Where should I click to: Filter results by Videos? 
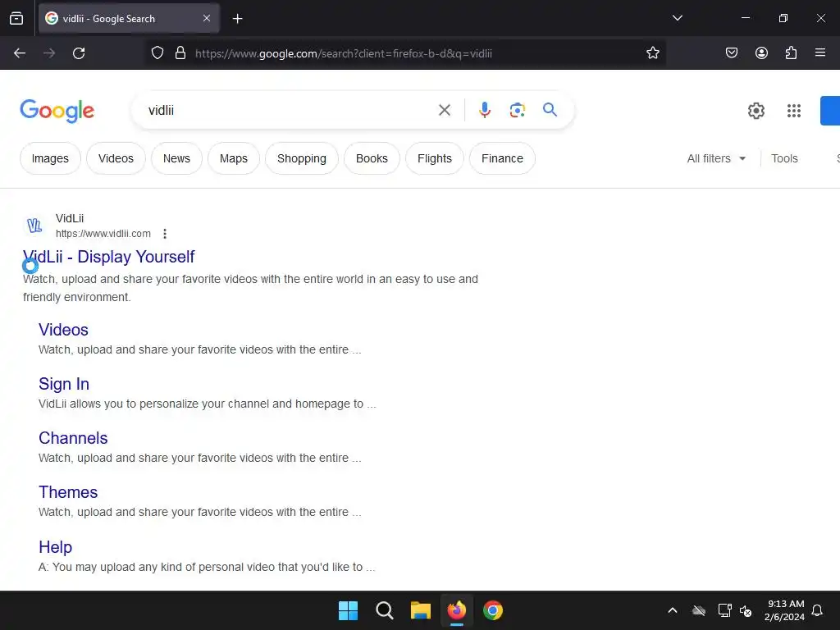click(116, 158)
